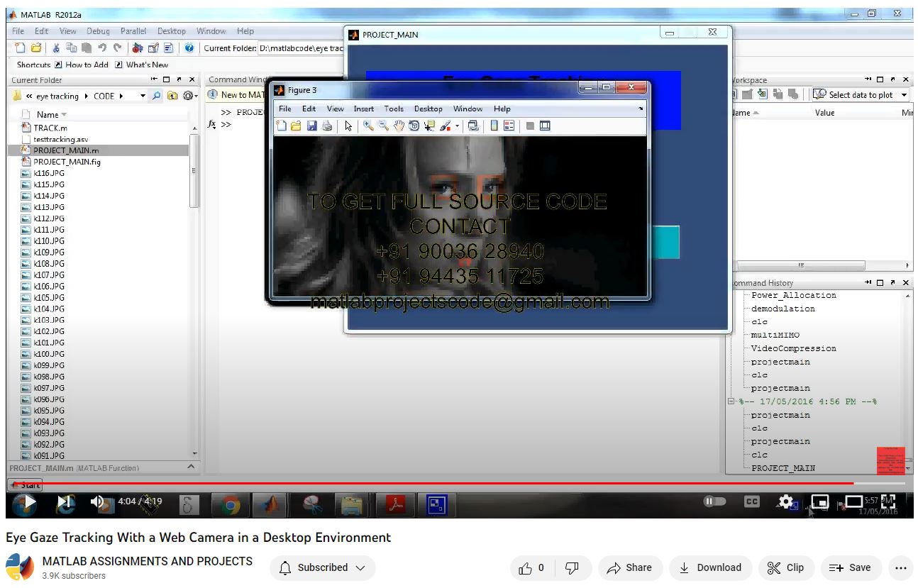Click the Undo arrow in MATLAB toolbar

102,48
